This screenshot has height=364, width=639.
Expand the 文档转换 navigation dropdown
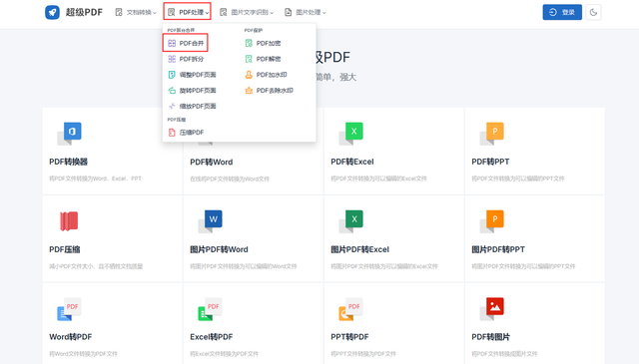click(136, 12)
